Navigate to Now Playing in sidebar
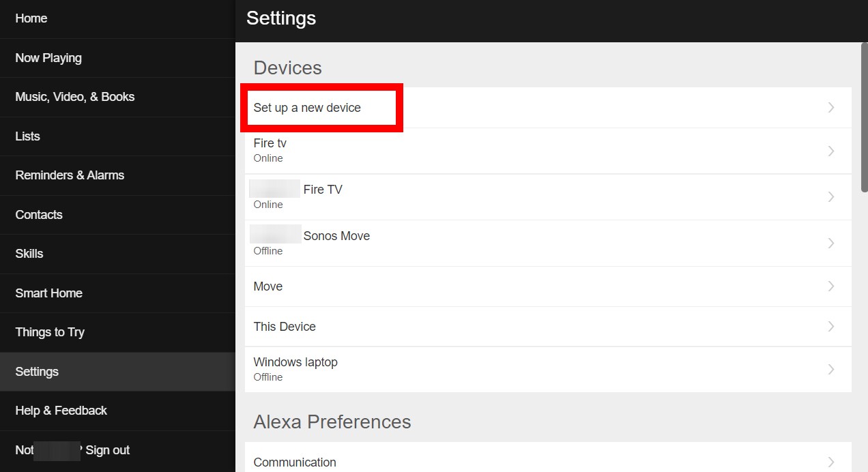This screenshot has height=472, width=868. tap(48, 58)
